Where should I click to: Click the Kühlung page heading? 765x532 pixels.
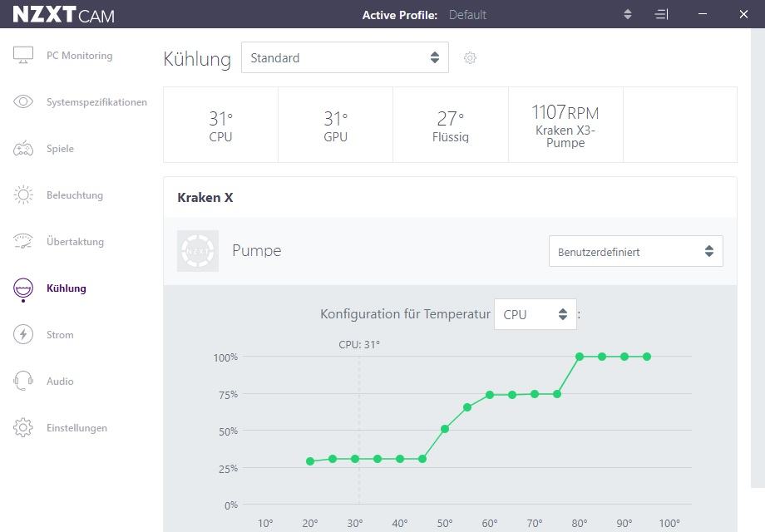tap(197, 59)
